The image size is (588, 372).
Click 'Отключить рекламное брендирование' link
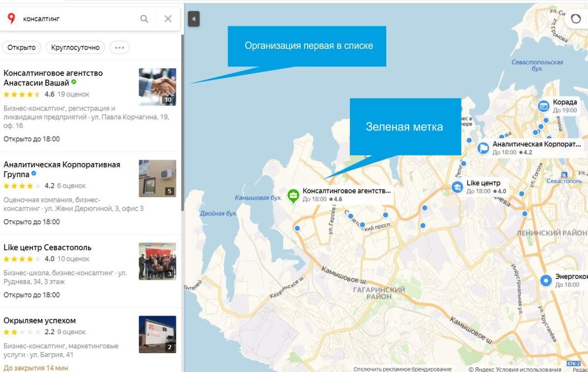pyautogui.click(x=402, y=370)
